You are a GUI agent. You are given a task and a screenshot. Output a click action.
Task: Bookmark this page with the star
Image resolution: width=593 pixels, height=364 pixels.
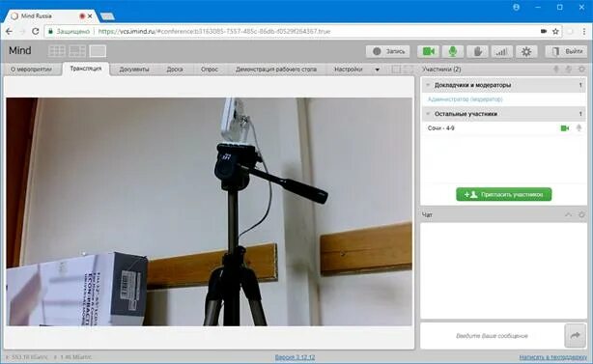555,31
